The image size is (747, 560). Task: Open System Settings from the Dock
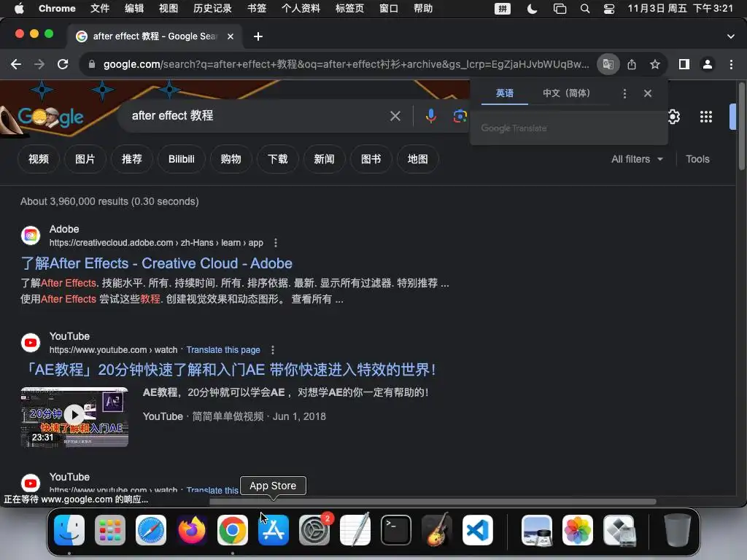[314, 530]
